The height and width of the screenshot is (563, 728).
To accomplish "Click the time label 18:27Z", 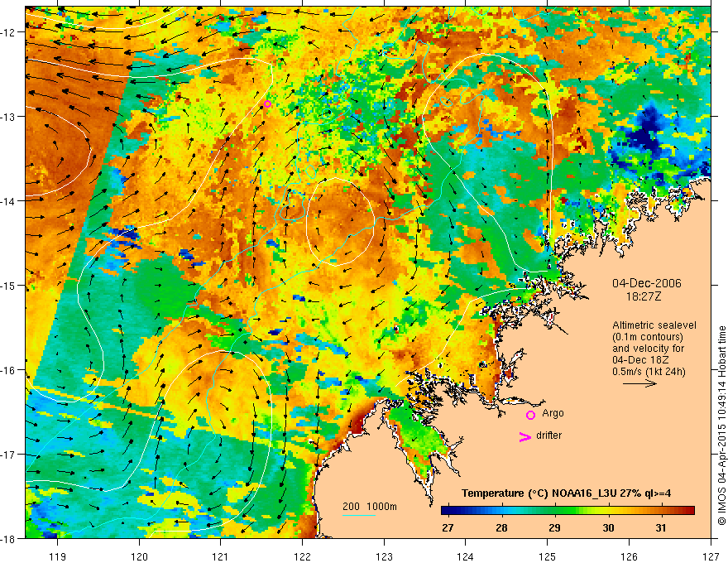I will pos(643,296).
